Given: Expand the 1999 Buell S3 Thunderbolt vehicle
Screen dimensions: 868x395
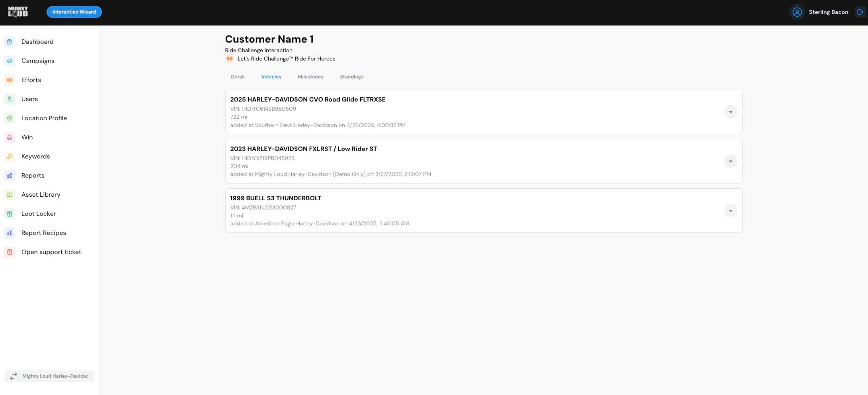Looking at the screenshot, I should coord(730,211).
